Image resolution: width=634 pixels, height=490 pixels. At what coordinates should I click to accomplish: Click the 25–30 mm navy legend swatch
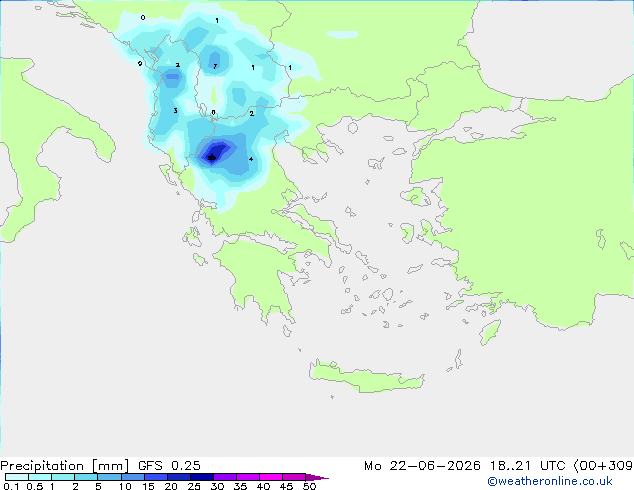point(202,477)
